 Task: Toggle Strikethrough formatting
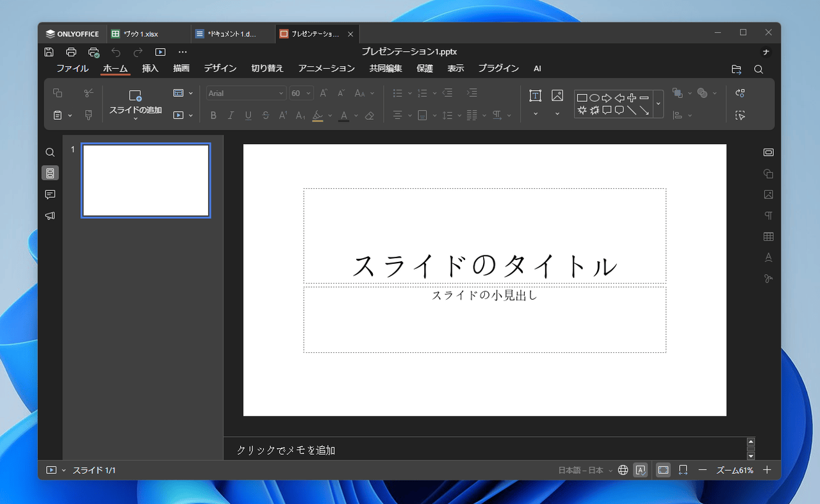265,115
